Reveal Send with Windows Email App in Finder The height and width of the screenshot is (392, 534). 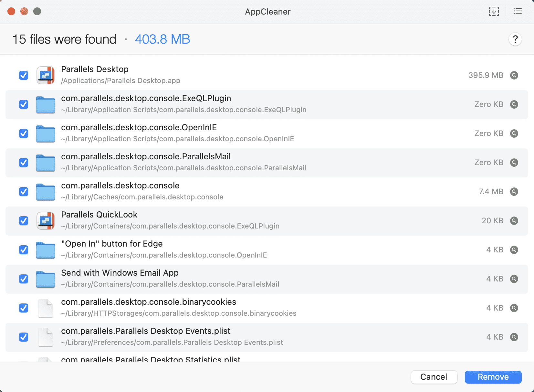point(514,279)
